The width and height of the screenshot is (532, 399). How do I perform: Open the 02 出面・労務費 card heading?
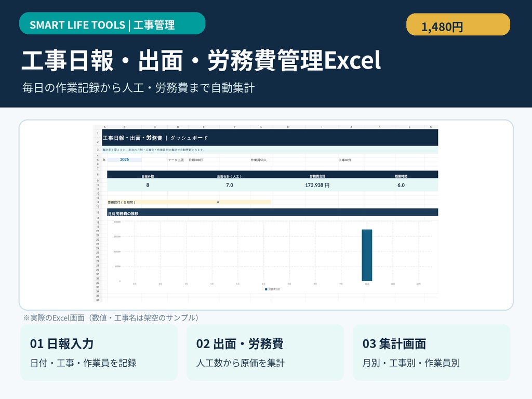click(x=240, y=344)
